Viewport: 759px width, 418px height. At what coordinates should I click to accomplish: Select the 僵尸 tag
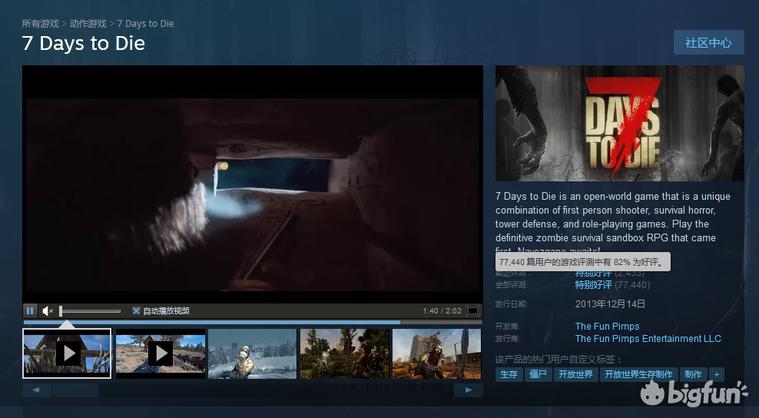(x=538, y=374)
